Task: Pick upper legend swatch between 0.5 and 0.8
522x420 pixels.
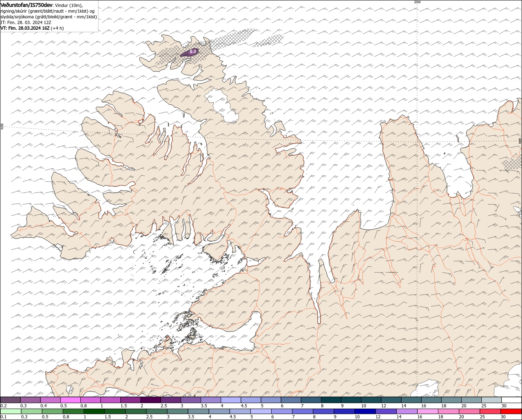Action: click(70, 400)
